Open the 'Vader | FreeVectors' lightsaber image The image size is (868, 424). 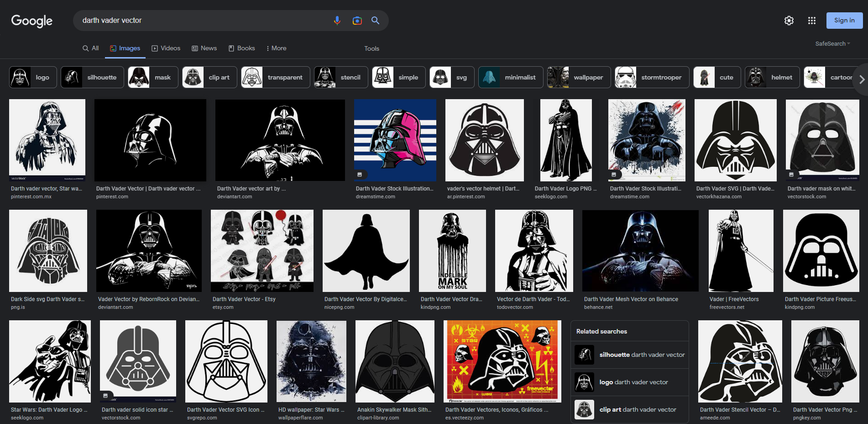741,251
